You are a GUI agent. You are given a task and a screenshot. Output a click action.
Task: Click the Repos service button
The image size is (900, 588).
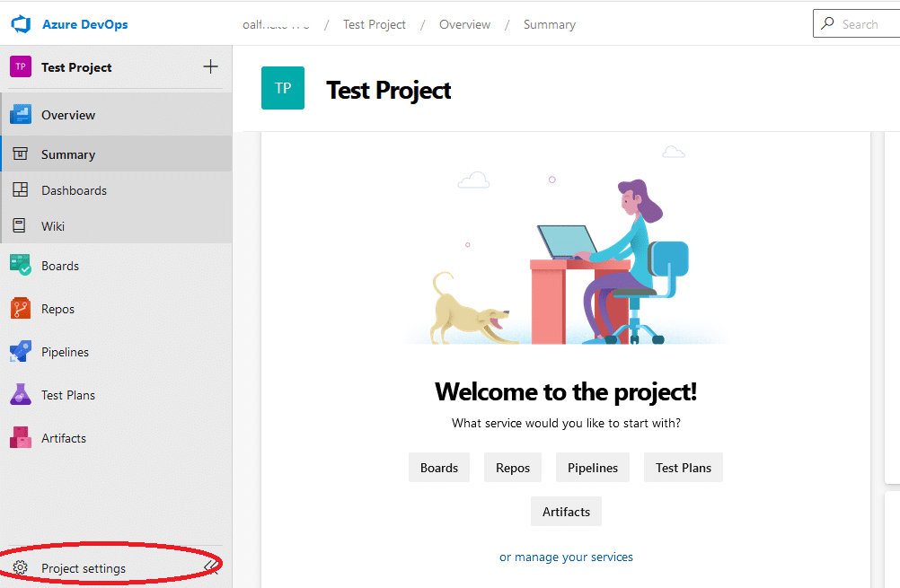coord(513,468)
